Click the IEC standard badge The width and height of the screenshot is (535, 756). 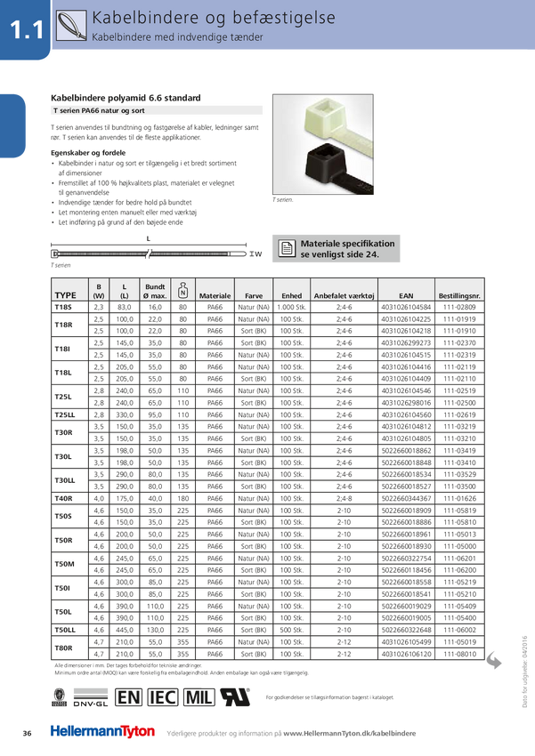coord(163,697)
